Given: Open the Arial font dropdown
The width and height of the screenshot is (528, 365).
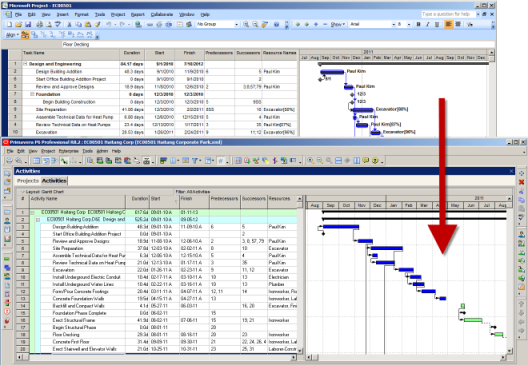Looking at the screenshot, I should point(372,24).
